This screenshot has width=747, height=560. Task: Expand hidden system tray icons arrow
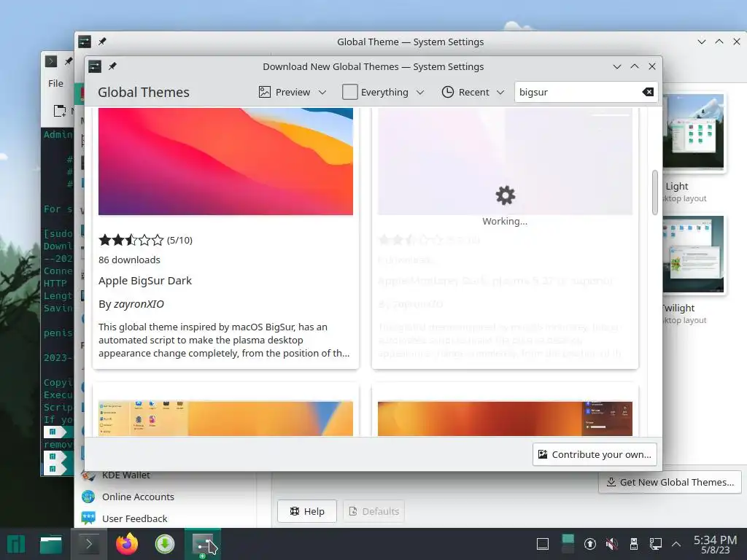[x=676, y=544]
